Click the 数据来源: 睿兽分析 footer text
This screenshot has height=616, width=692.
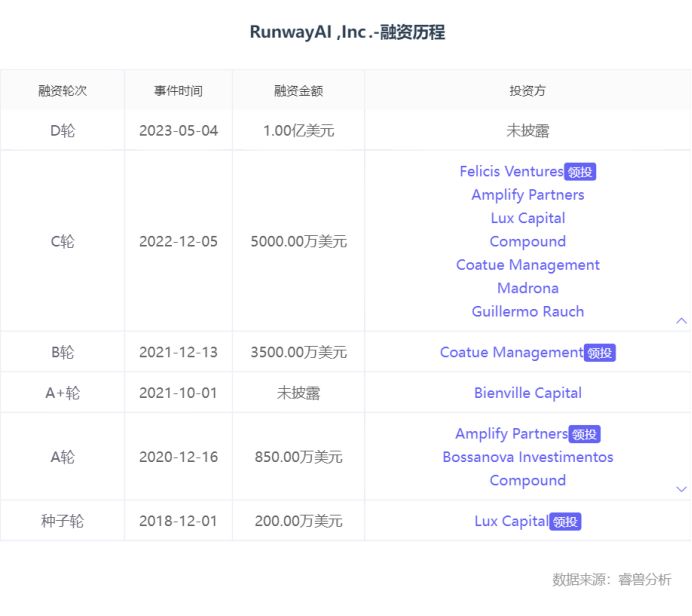point(612,579)
